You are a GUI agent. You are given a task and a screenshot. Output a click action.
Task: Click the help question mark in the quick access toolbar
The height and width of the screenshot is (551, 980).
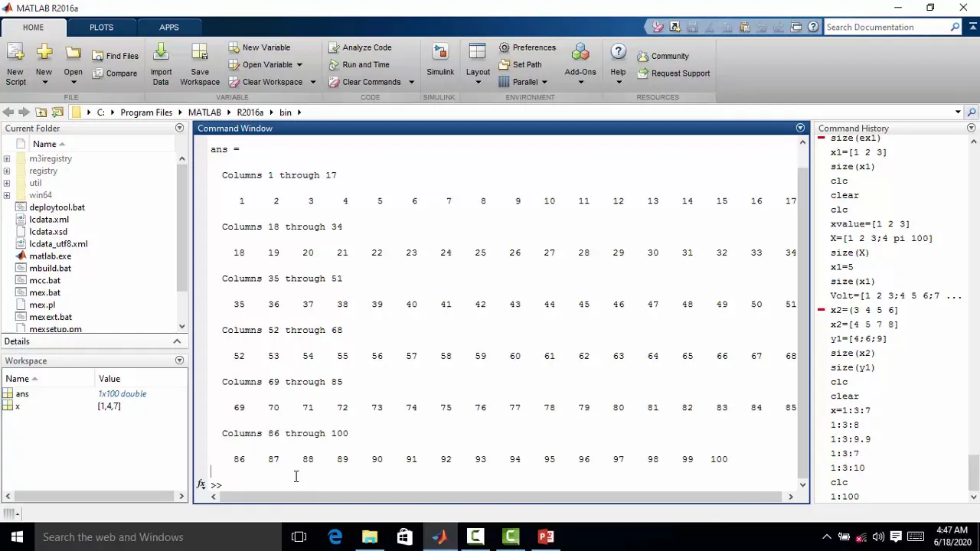click(813, 27)
